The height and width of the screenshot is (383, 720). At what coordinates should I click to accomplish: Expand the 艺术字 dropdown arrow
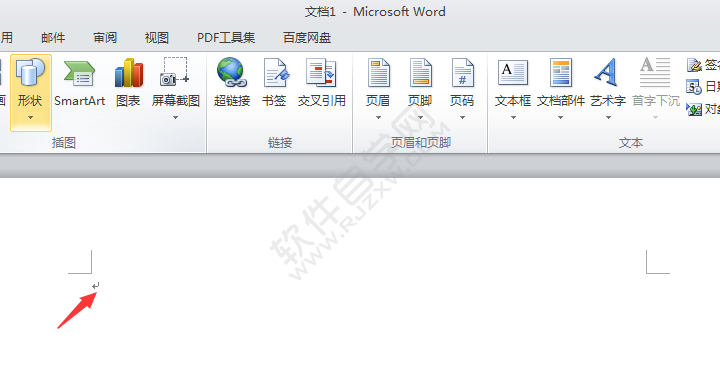[x=608, y=118]
